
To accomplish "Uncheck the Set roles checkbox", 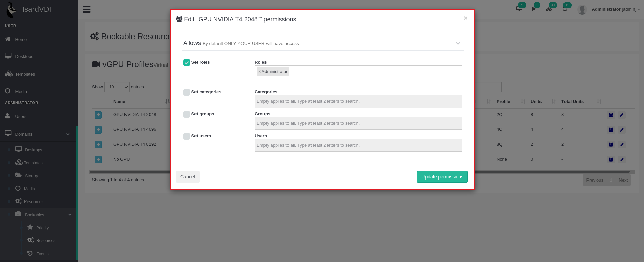I will tap(187, 63).
